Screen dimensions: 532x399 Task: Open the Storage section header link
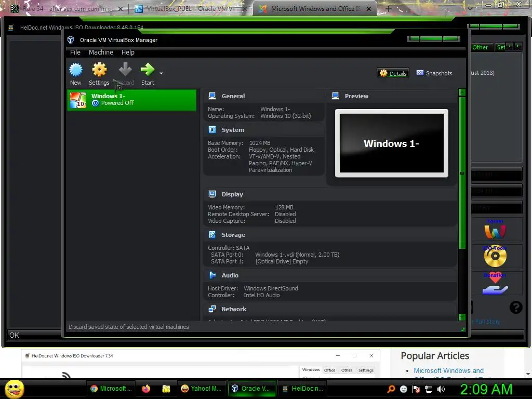click(233, 235)
